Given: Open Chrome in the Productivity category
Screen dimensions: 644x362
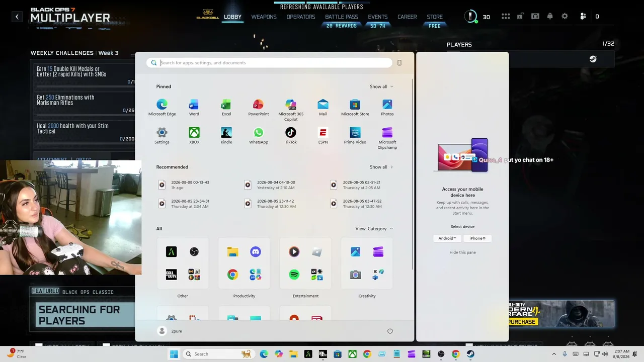Looking at the screenshot, I should [x=232, y=275].
